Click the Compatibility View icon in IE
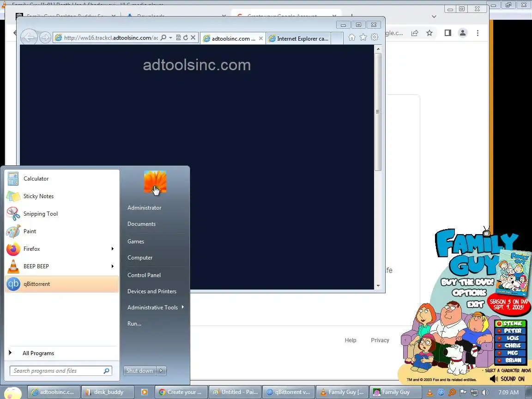532x399 pixels. pyautogui.click(x=178, y=38)
